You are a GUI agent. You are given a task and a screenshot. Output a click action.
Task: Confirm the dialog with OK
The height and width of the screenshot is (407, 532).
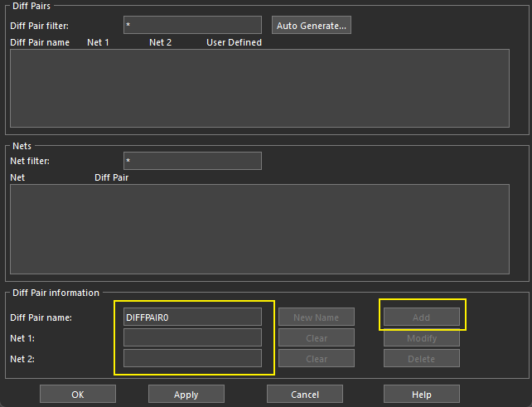click(78, 395)
